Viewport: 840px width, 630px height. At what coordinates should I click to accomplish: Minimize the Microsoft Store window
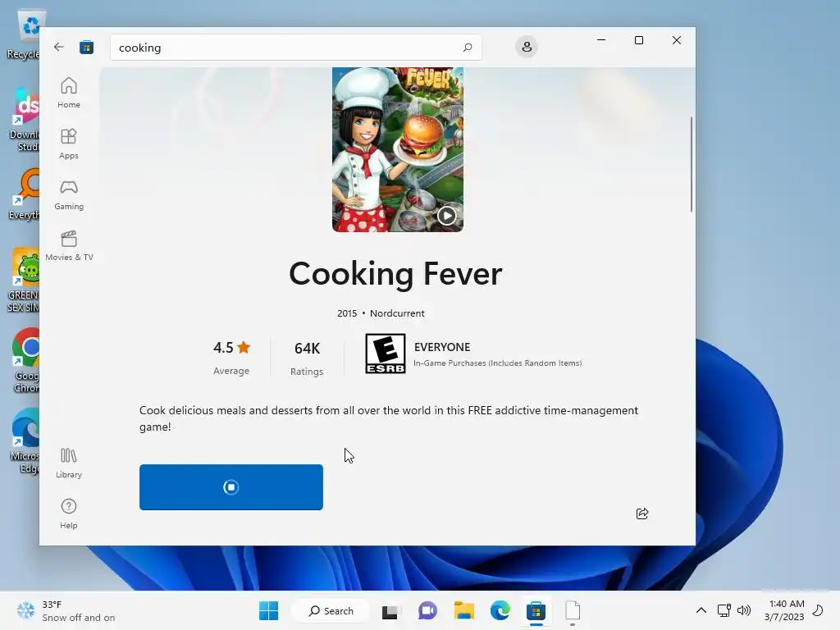coord(601,40)
